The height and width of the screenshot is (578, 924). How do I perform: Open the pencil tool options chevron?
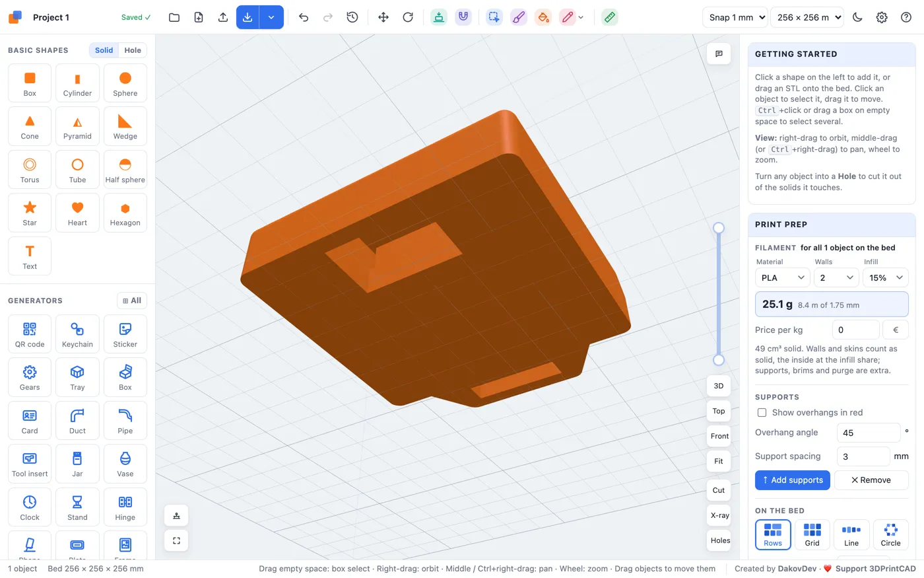point(581,18)
